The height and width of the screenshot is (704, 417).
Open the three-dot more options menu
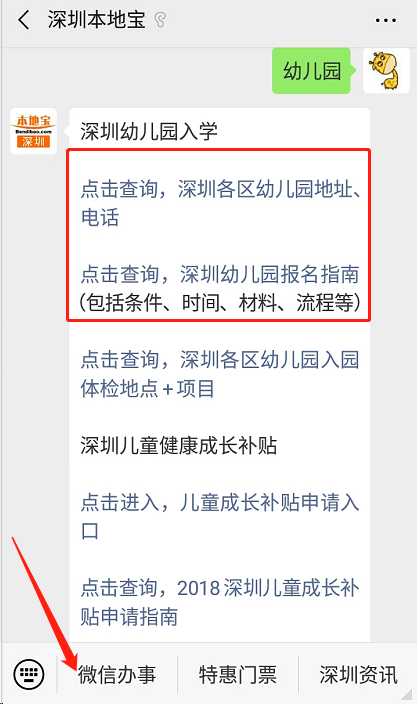385,21
